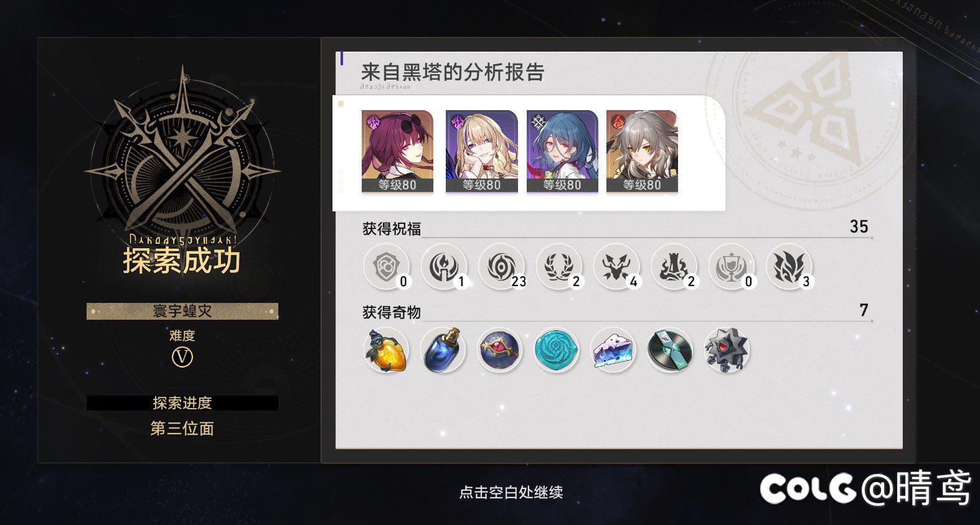Click the blue potion bottle curio
The height and width of the screenshot is (525, 980).
point(443,350)
